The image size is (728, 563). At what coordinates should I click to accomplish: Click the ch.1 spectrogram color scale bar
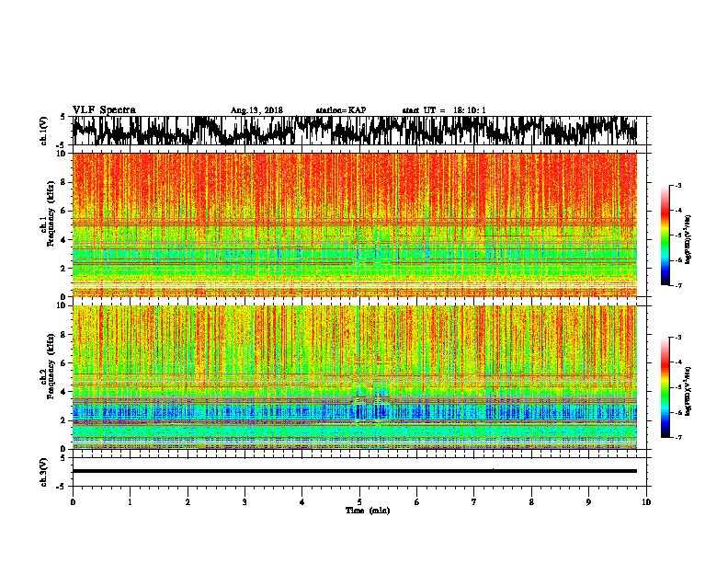(665, 236)
